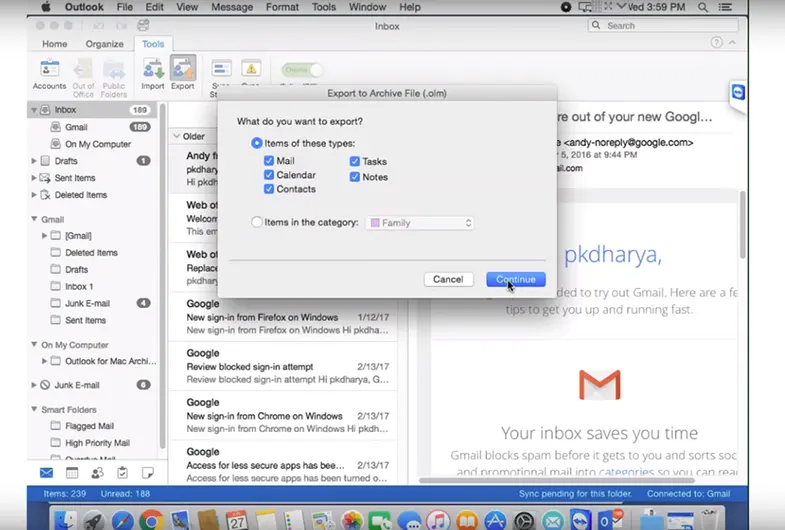This screenshot has width=785, height=530.
Task: Click the reading pane vertical scrollbar
Action: pos(743,225)
